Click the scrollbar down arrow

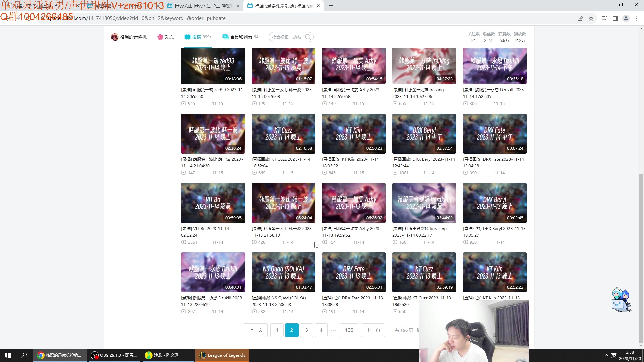click(x=641, y=346)
